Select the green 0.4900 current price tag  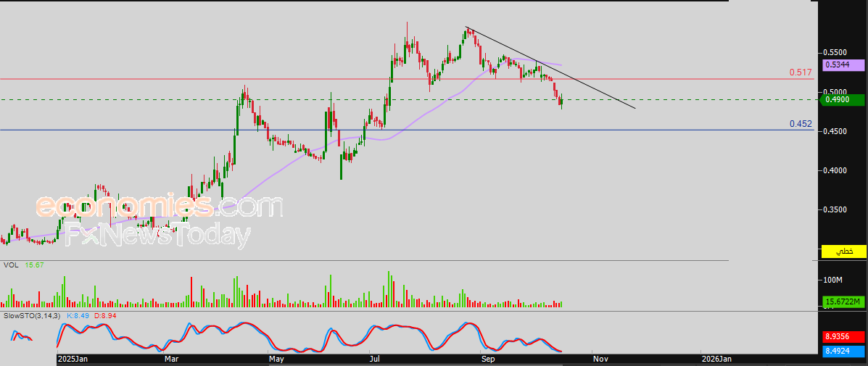[844, 100]
